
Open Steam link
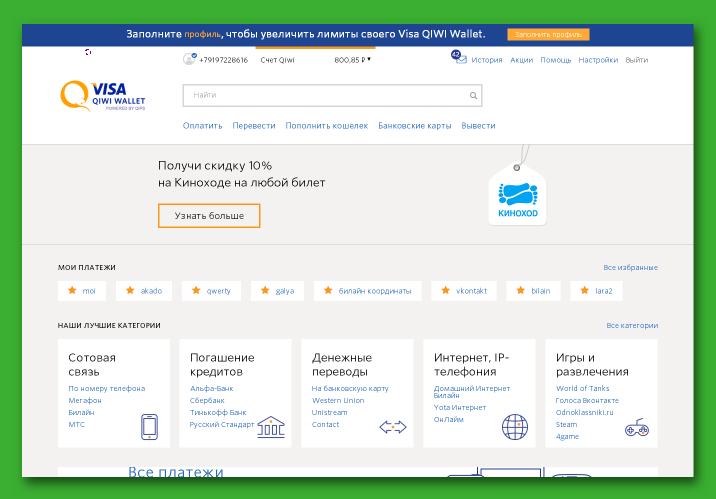(566, 425)
